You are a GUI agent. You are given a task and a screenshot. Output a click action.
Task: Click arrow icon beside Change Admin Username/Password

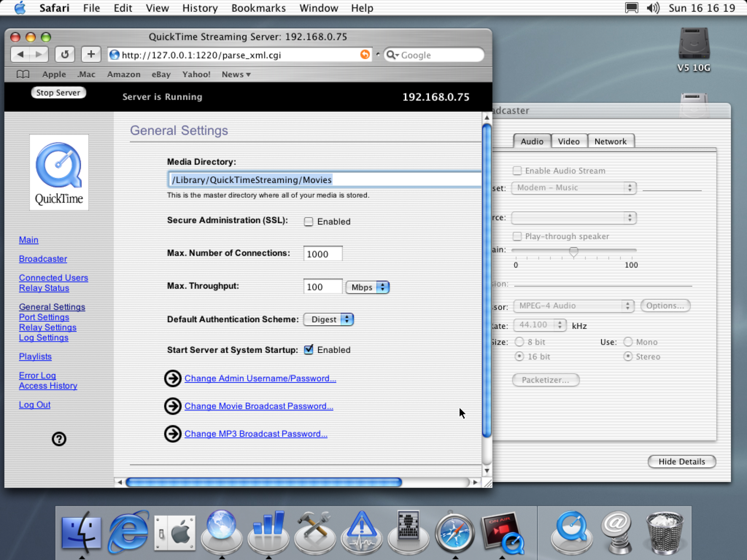coord(173,378)
